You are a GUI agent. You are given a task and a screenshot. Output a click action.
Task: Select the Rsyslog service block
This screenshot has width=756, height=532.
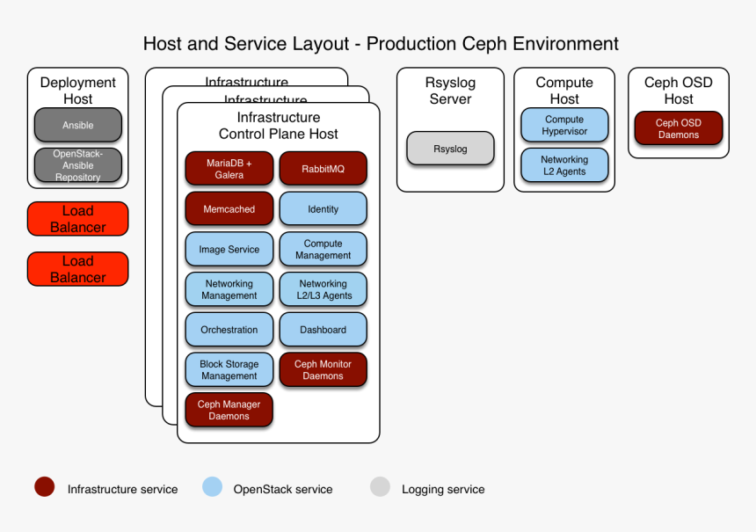tap(450, 149)
